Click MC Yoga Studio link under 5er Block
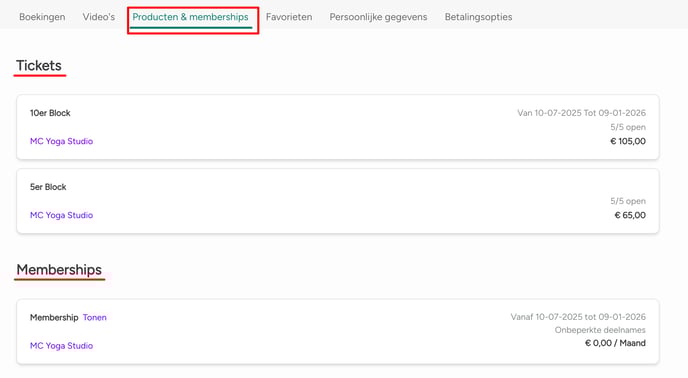This screenshot has height=378, width=688. click(61, 215)
